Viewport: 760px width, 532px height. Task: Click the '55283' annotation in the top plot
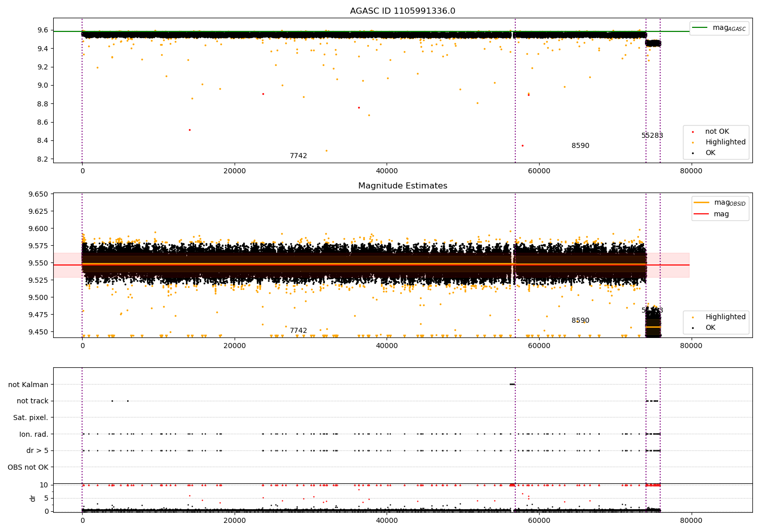(652, 136)
